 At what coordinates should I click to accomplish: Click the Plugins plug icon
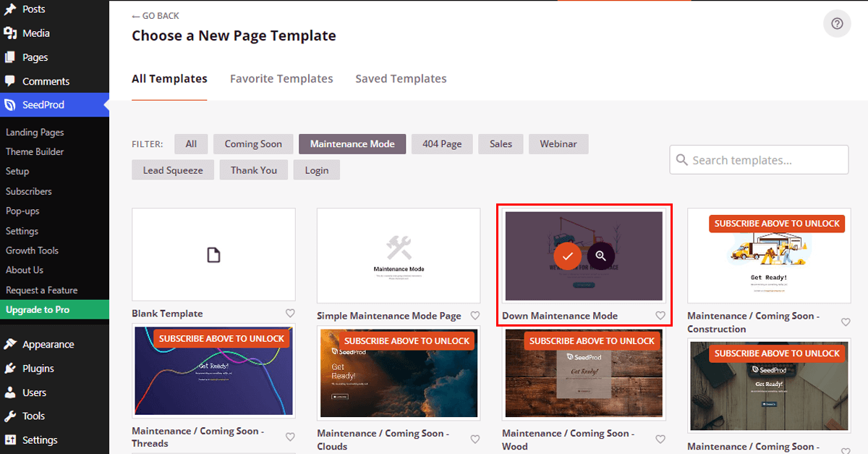click(10, 369)
